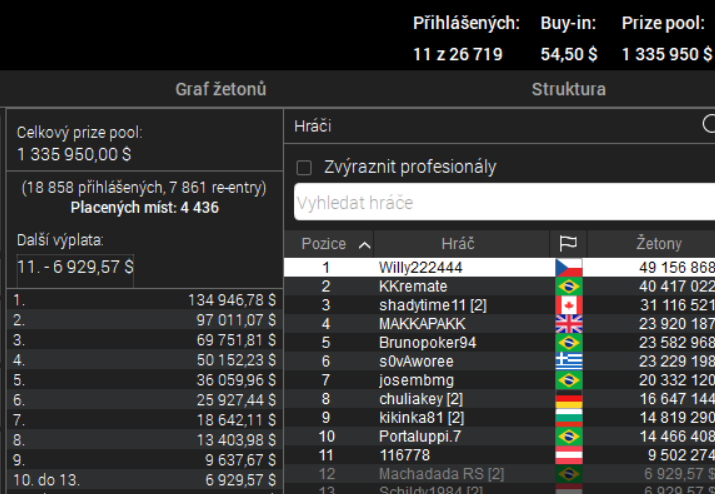Toggle sort arrow on Pozice column
The height and width of the screenshot is (494, 715).
click(364, 245)
